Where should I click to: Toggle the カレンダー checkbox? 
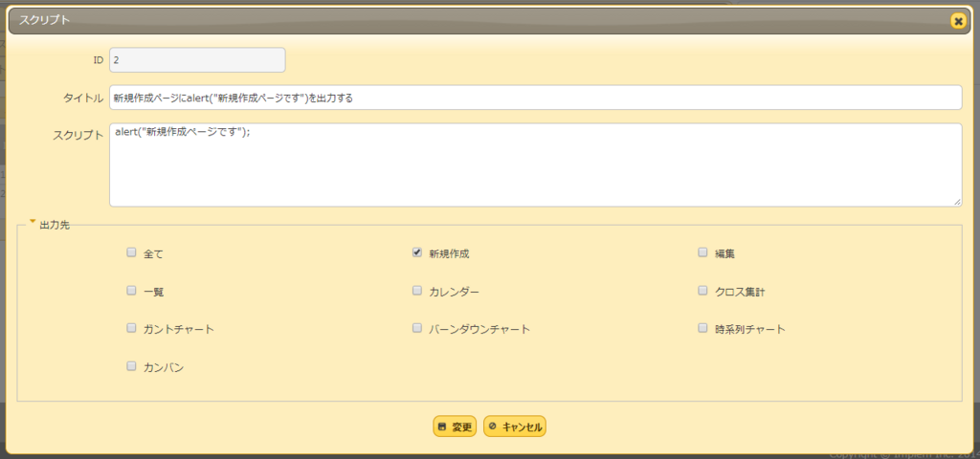[x=417, y=291]
